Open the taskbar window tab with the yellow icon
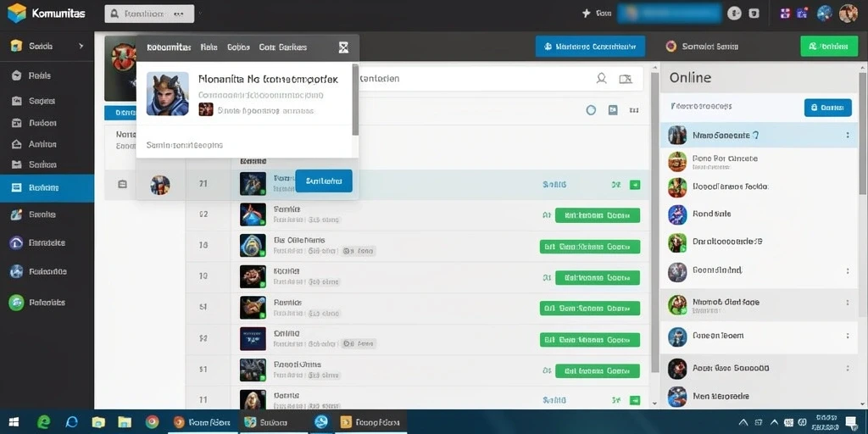Screen dimensions: 868x434 click(372, 422)
